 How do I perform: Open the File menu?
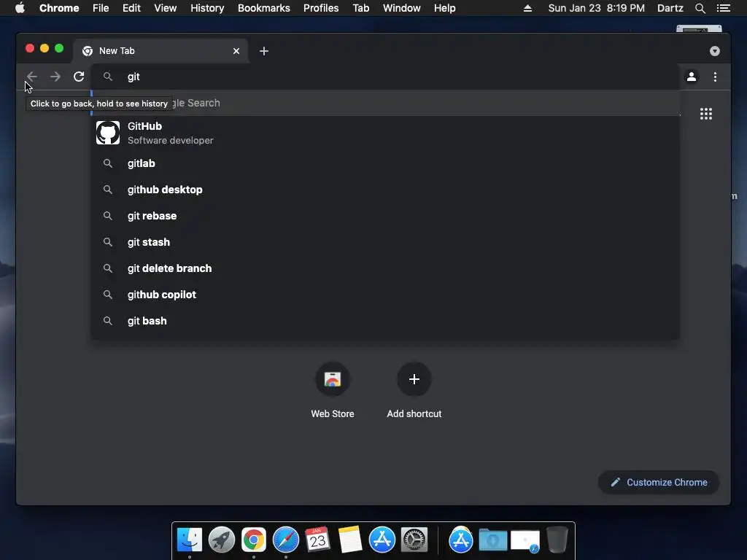(x=101, y=8)
